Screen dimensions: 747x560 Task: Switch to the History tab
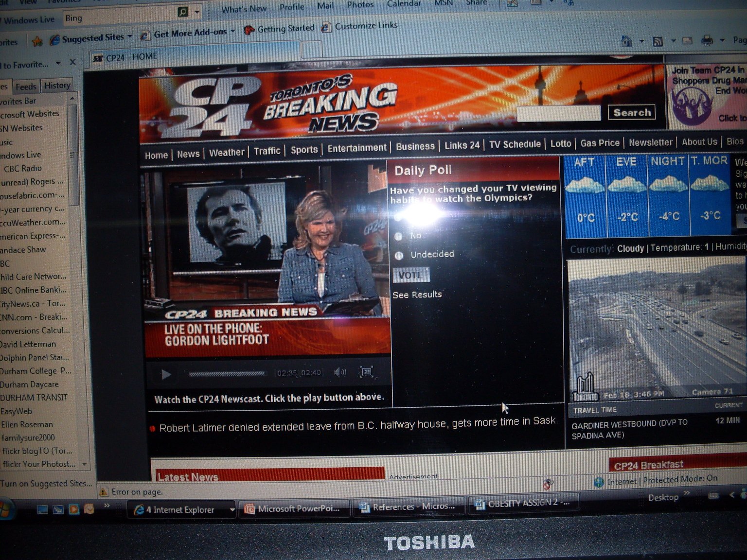point(57,86)
